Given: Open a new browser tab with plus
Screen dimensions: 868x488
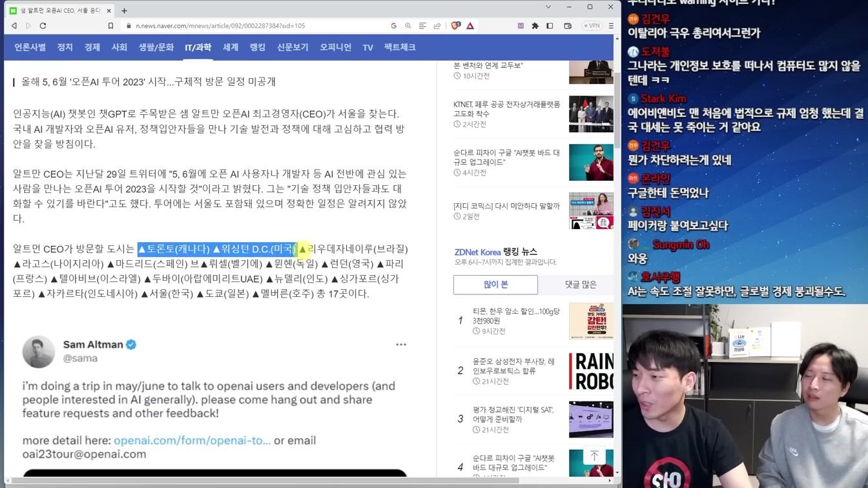Looking at the screenshot, I should (124, 10).
